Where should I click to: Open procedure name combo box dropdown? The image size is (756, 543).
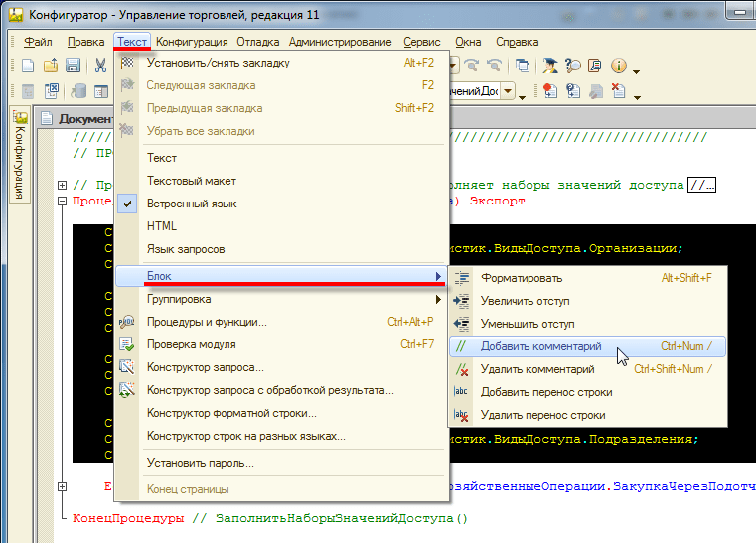coord(508,91)
